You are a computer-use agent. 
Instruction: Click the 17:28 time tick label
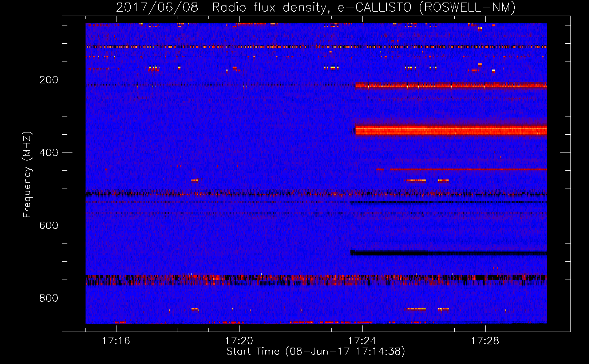[x=485, y=341]
